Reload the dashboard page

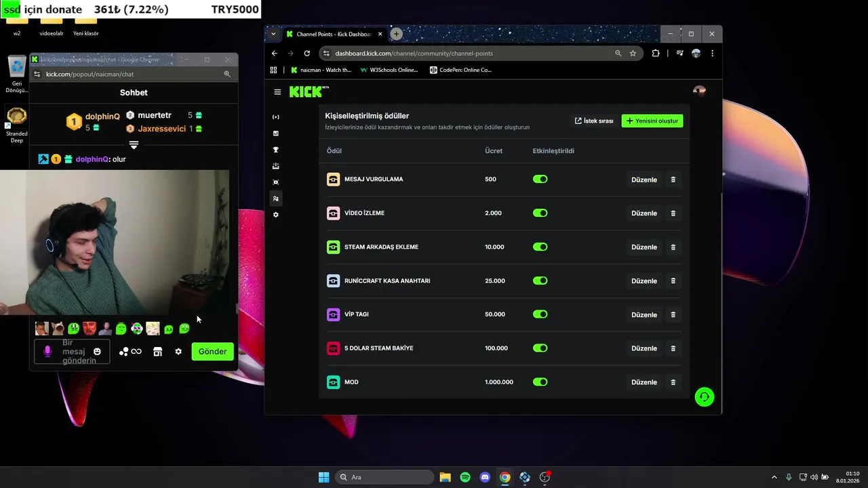click(x=307, y=53)
